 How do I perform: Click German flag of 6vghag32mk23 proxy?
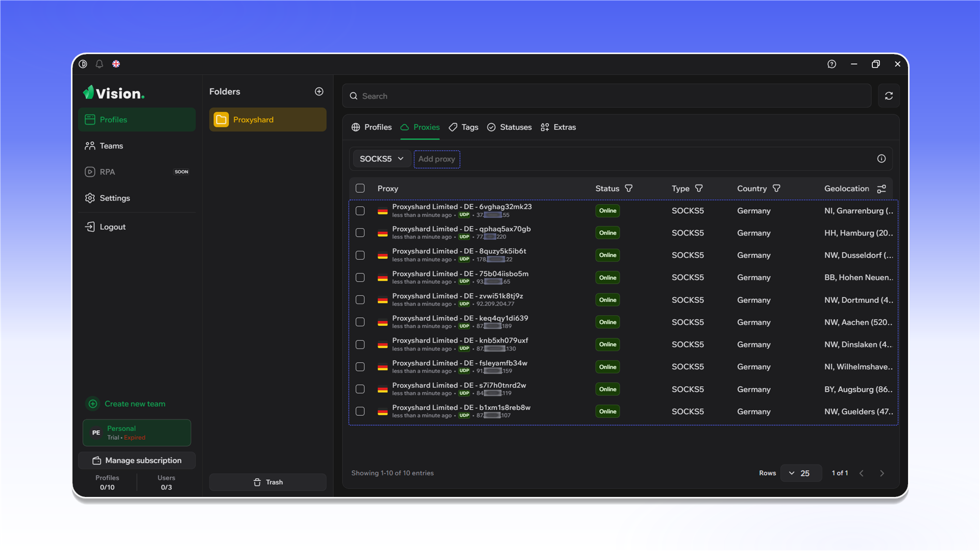(382, 211)
